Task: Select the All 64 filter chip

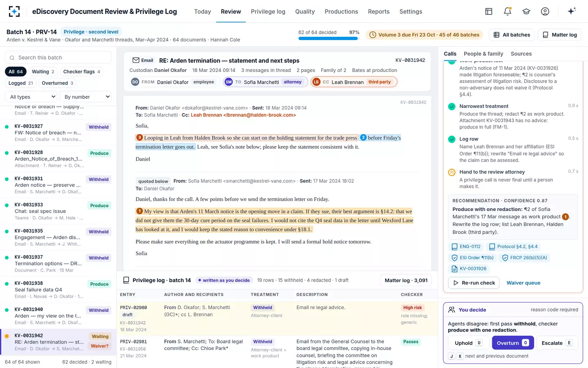Action: point(16,72)
